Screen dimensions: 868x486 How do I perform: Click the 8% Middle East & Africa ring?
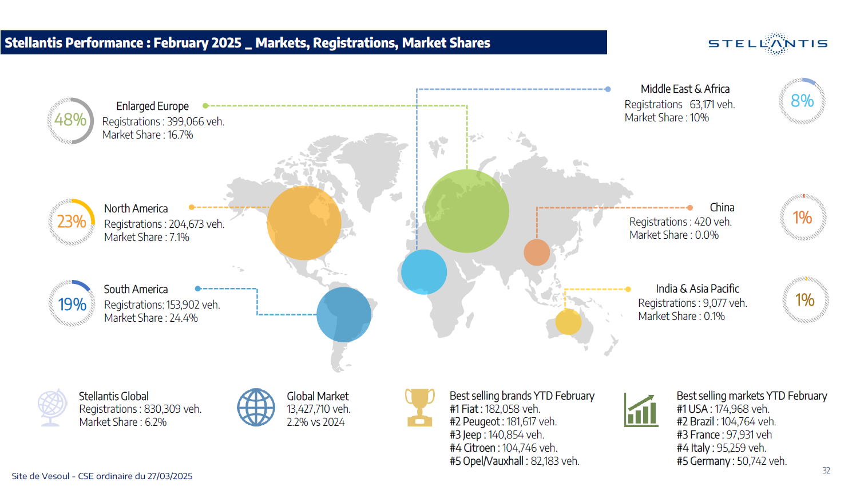[x=802, y=101]
